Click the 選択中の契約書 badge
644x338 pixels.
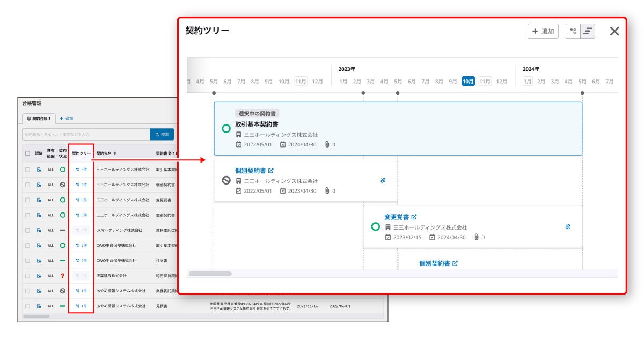tap(257, 114)
